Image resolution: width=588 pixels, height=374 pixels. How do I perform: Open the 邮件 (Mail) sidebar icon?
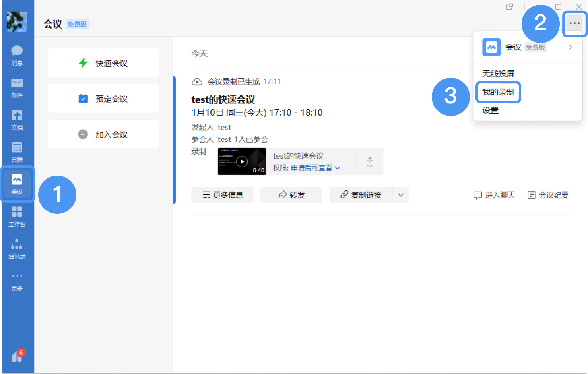17,87
